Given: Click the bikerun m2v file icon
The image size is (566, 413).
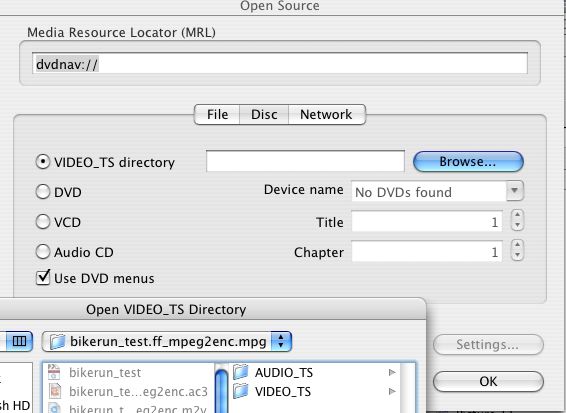Looking at the screenshot, I should click(x=55, y=409).
